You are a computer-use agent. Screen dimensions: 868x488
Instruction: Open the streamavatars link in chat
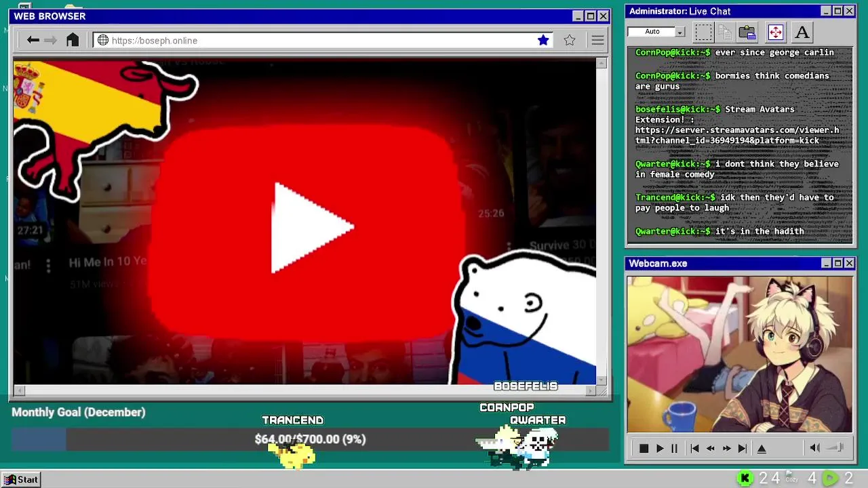coord(737,135)
